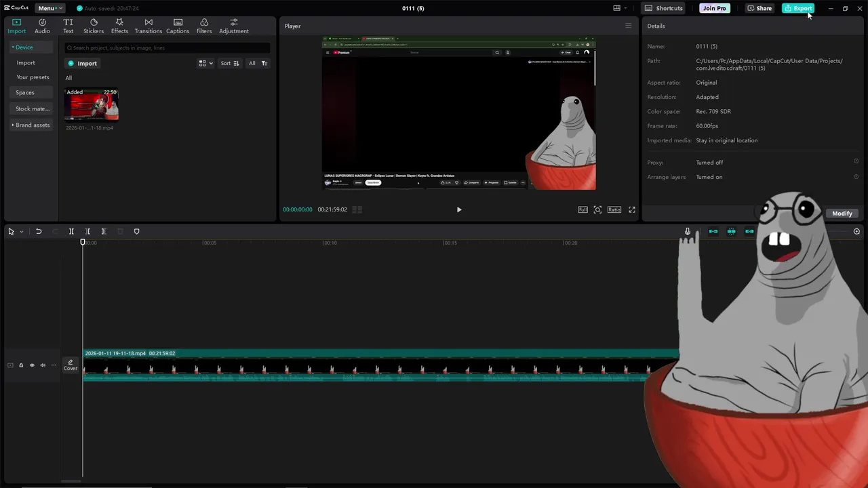This screenshot has width=868, height=488.
Task: Select the pointer tool in timeline
Action: point(11,232)
